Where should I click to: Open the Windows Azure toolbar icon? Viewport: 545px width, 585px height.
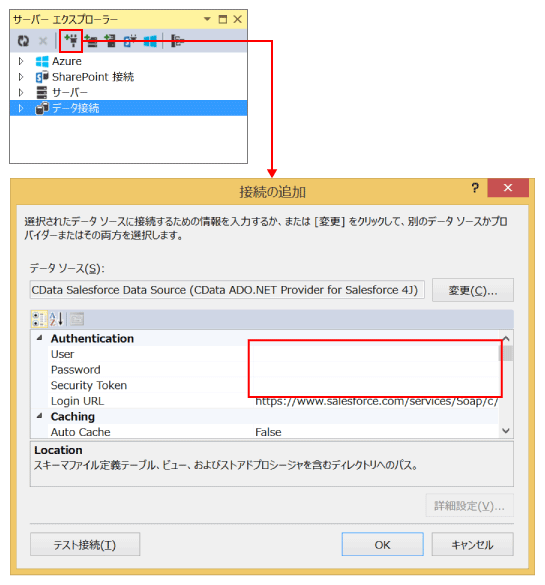coord(150,41)
